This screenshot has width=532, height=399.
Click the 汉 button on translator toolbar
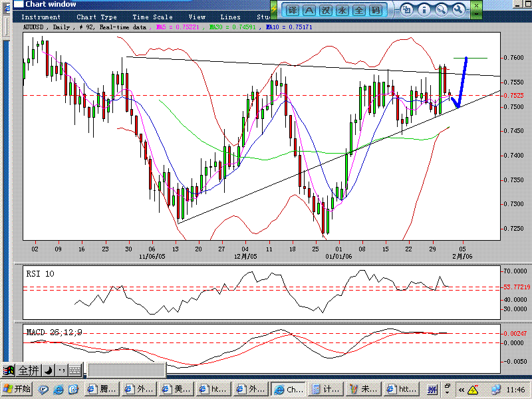click(325, 10)
